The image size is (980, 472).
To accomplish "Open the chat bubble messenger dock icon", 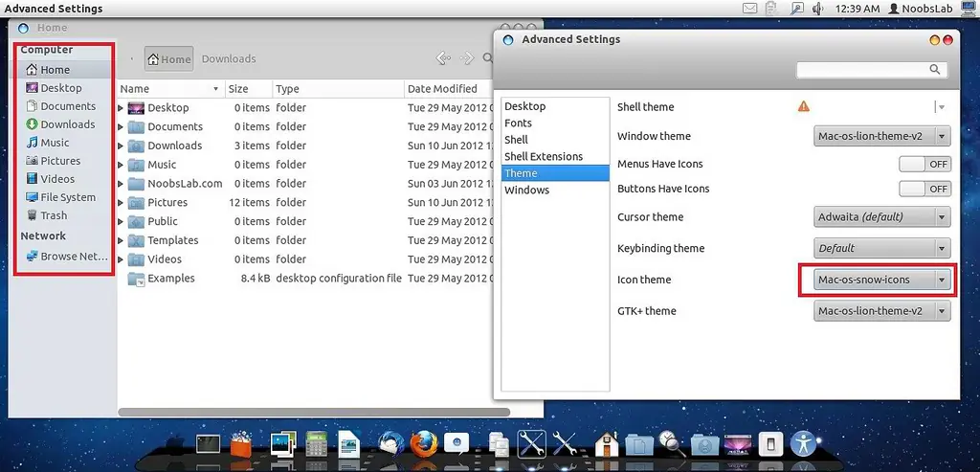I will click(457, 444).
